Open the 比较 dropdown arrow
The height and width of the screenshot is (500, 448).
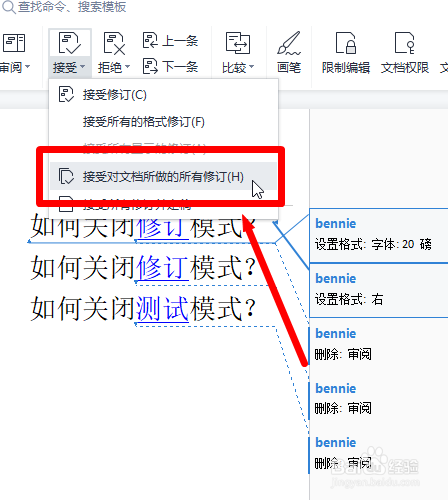click(x=251, y=67)
